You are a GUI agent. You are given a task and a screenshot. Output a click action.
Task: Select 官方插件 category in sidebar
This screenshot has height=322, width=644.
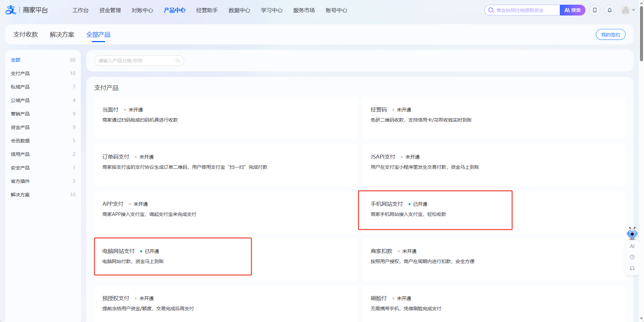pyautogui.click(x=43, y=181)
